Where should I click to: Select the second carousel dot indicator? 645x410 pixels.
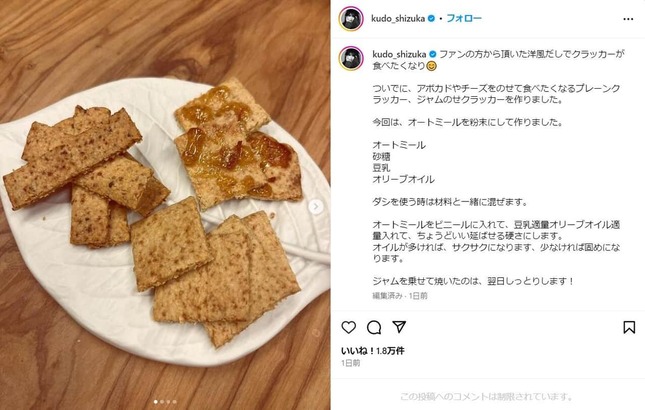162,402
